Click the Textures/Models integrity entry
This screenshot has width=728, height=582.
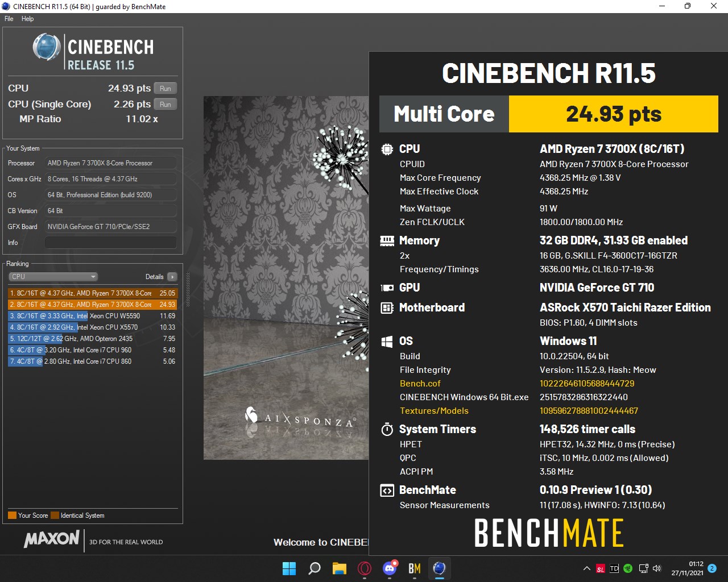(x=434, y=411)
